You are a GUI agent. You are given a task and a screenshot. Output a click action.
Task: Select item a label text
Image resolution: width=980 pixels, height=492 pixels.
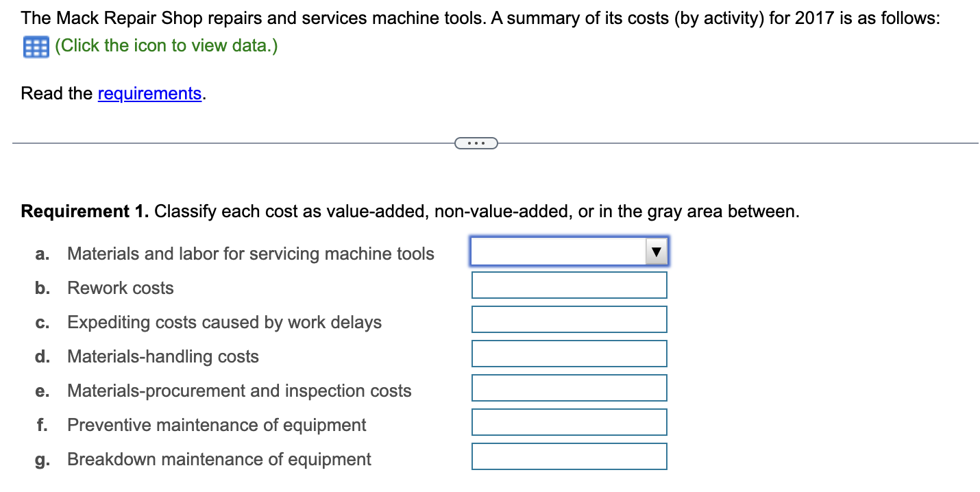[x=41, y=254]
